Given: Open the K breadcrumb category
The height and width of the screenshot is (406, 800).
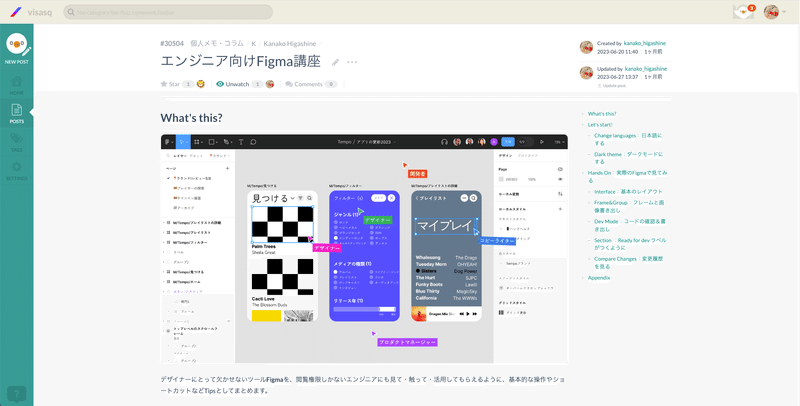Looking at the screenshot, I should point(254,44).
